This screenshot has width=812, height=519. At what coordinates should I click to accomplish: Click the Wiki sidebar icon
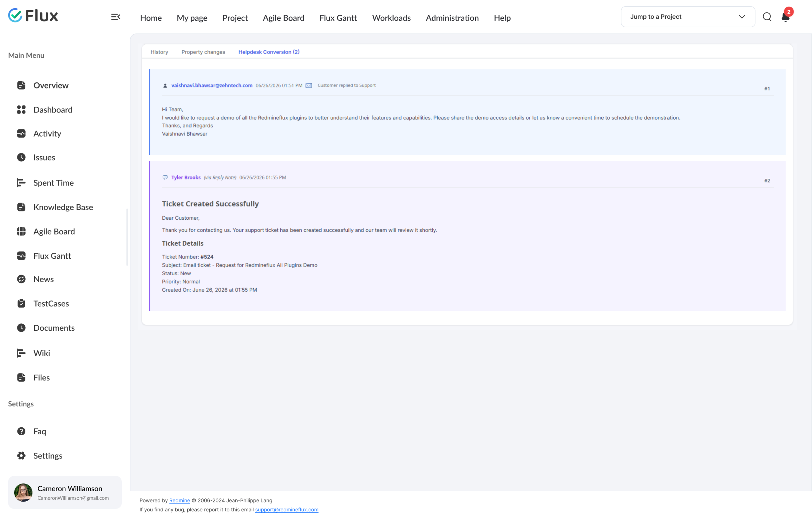click(21, 353)
